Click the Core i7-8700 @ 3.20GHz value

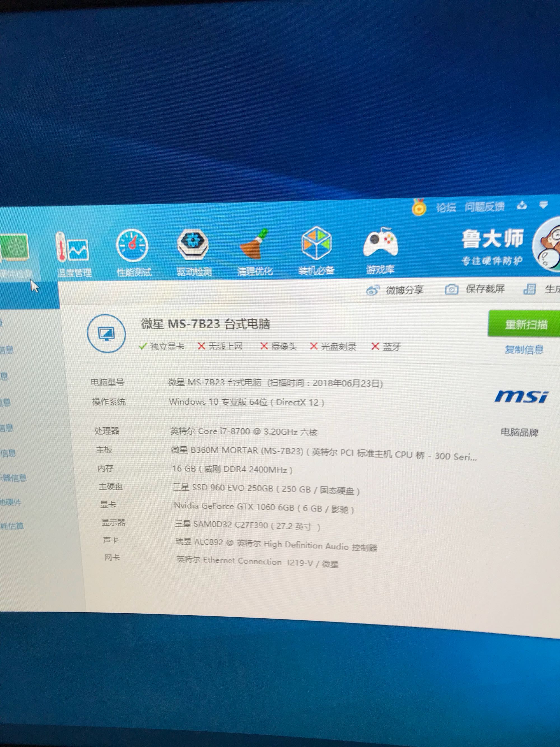[244, 432]
